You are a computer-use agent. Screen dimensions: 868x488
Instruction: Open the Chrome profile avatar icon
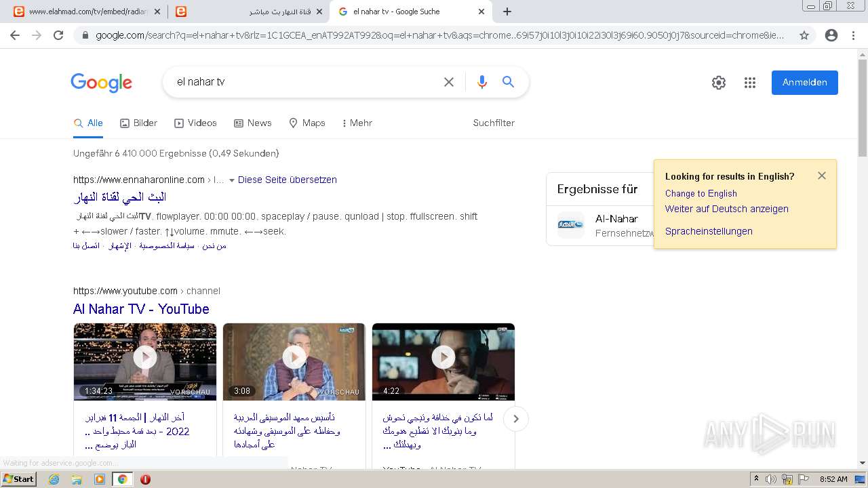click(831, 35)
